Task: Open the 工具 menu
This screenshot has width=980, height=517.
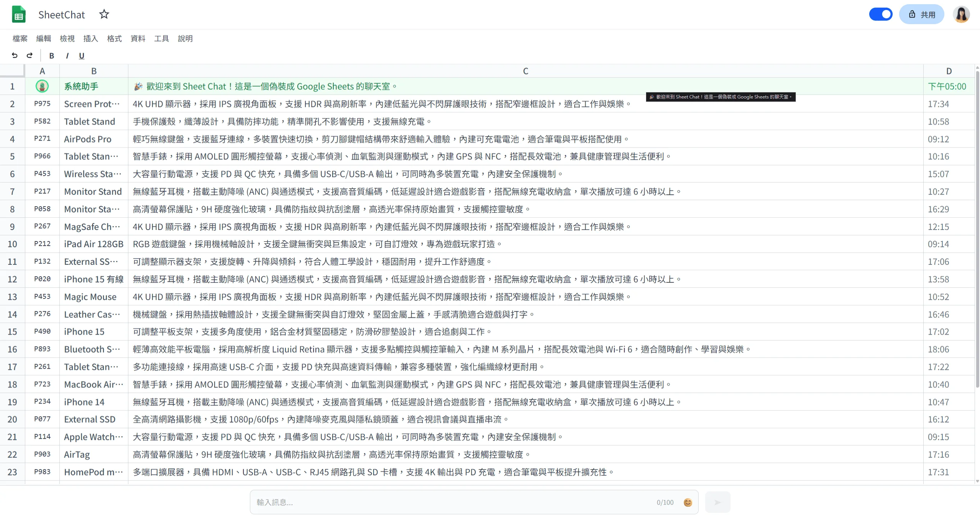Action: 161,38
